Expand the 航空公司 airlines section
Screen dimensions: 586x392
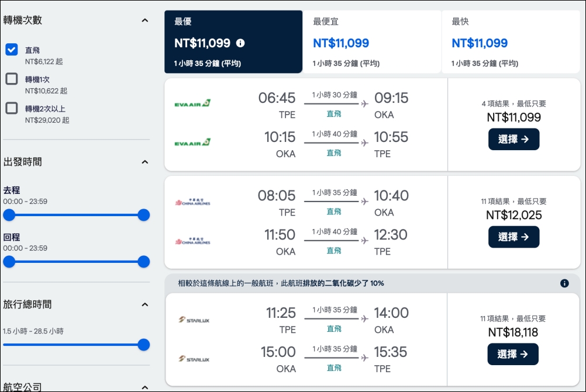click(144, 387)
